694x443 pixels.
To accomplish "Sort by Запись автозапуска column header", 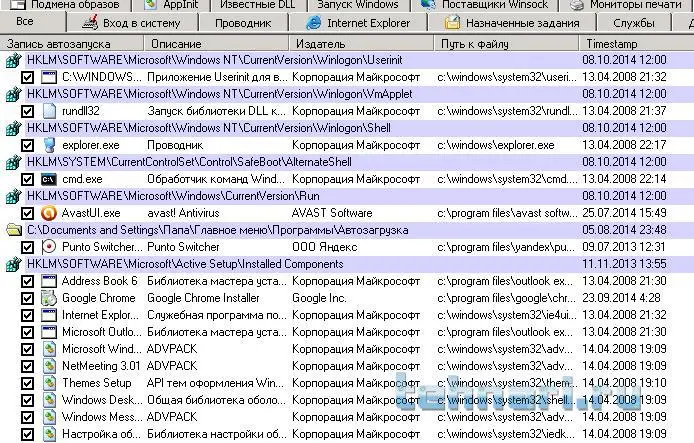I will pyautogui.click(x=72, y=44).
